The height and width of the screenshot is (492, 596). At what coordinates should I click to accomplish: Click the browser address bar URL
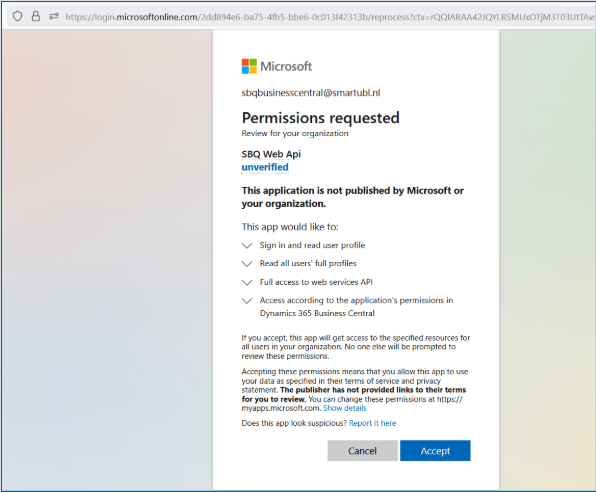[x=330, y=17]
